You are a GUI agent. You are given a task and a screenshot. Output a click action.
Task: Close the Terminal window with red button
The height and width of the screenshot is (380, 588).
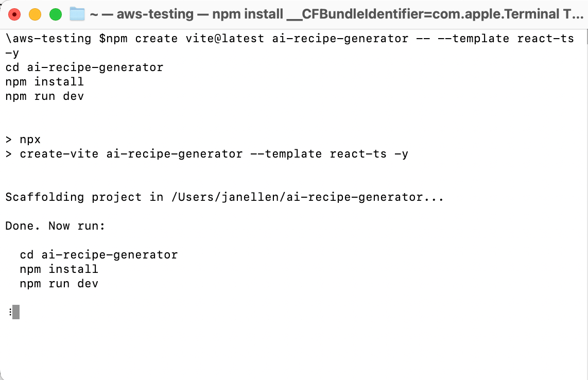click(14, 14)
